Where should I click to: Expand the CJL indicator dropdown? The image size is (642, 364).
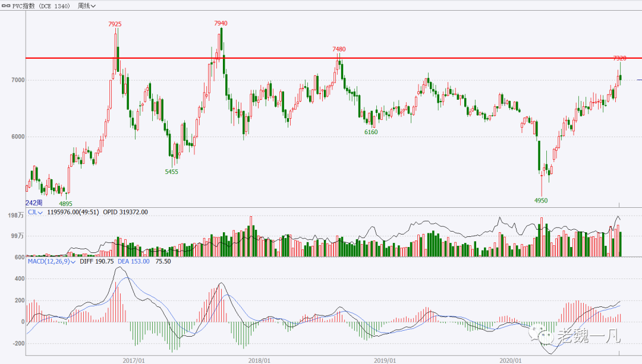tap(35, 212)
